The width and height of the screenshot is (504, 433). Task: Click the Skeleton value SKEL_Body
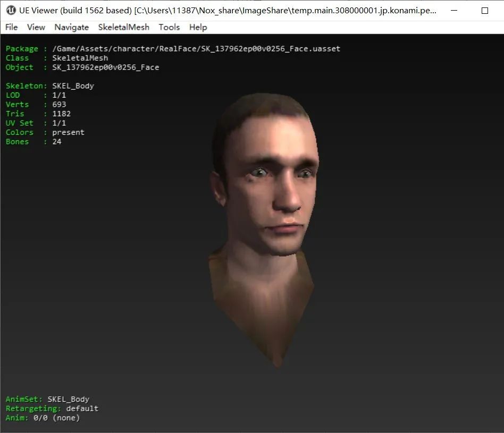click(73, 86)
